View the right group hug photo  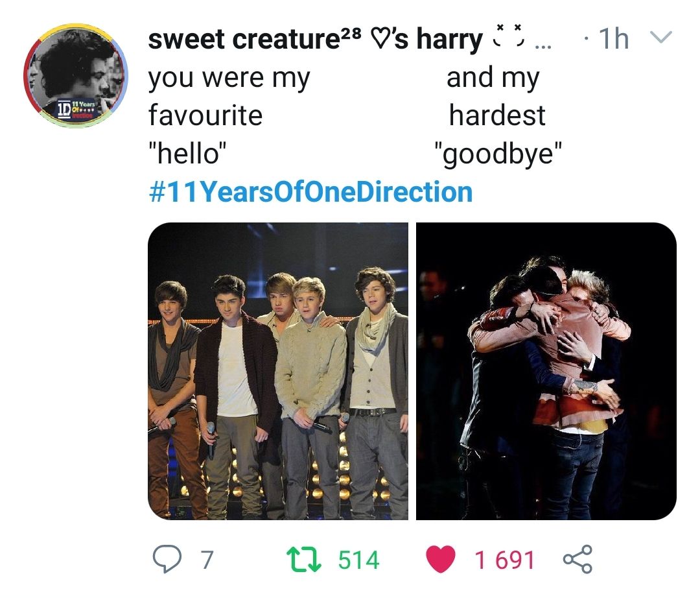[x=546, y=371]
